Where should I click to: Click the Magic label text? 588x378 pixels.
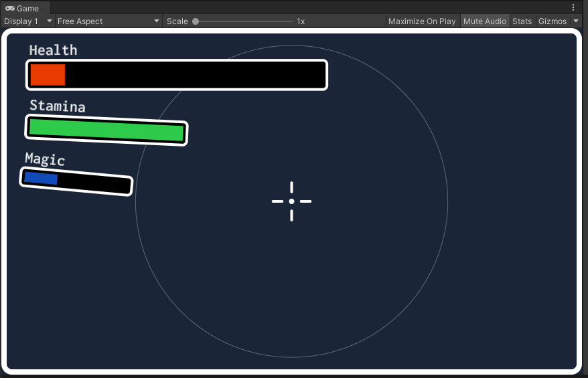point(45,159)
